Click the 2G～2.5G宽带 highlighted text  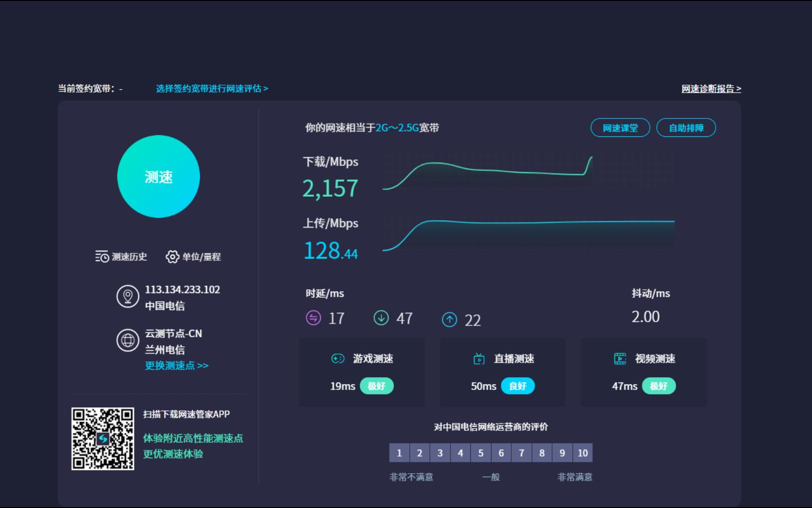[x=397, y=127]
